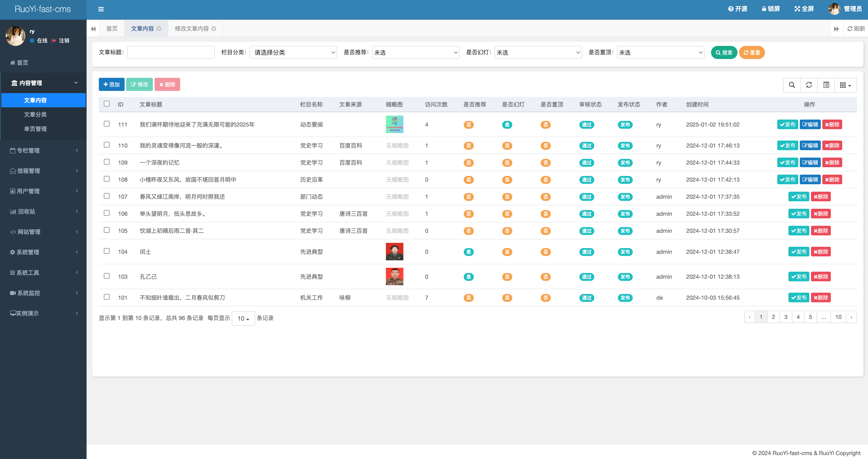The image size is (868, 459).
Task: Click the green 搜索 button
Action: [x=724, y=52]
